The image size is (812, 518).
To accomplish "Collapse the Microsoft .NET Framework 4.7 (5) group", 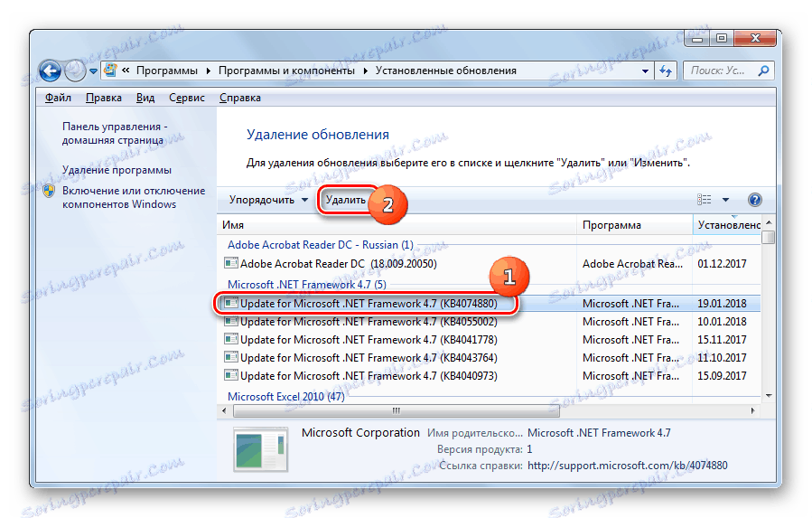I will (306, 285).
